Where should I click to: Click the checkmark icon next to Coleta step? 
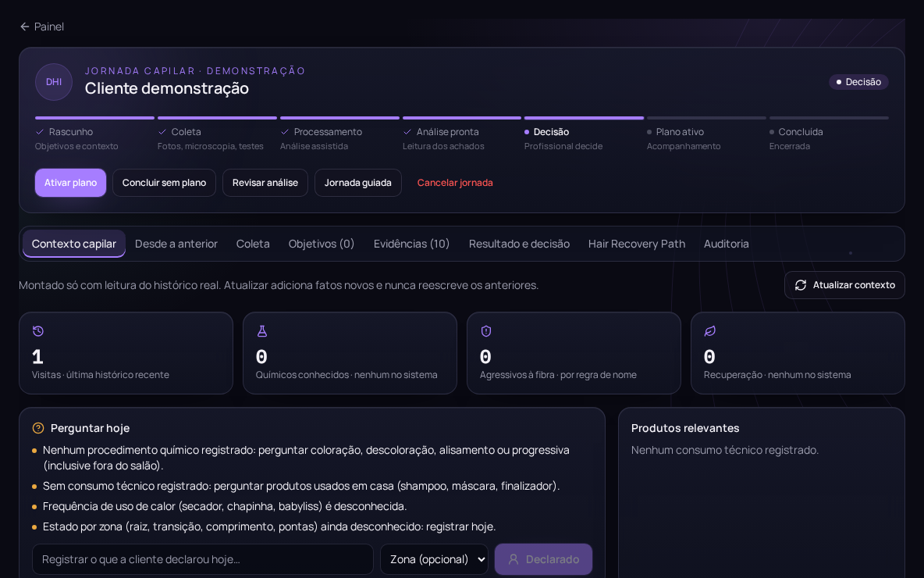tap(162, 131)
